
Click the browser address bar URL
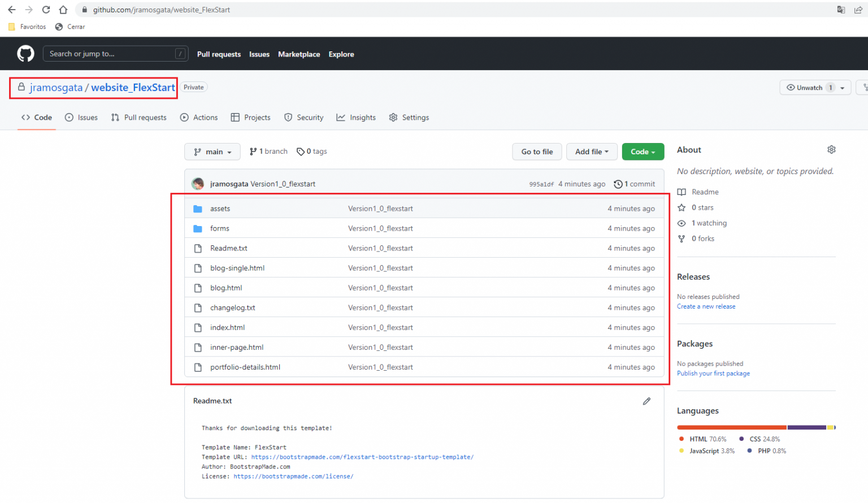point(162,10)
